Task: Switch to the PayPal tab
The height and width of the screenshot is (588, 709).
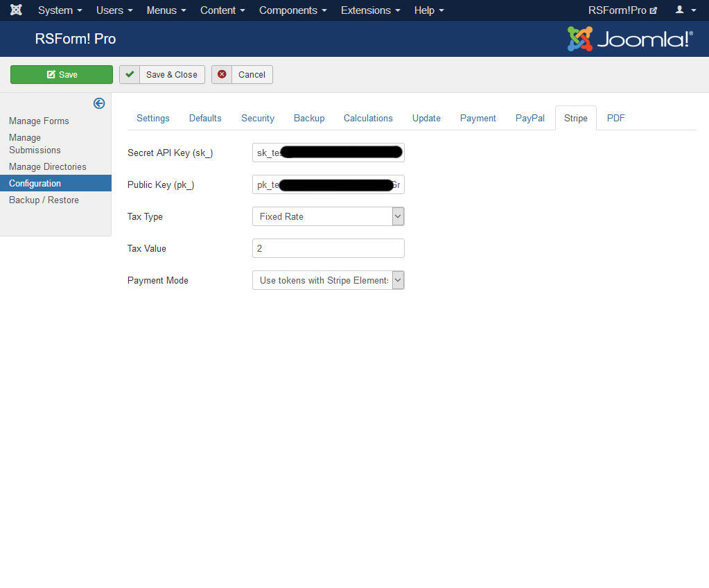Action: tap(530, 118)
